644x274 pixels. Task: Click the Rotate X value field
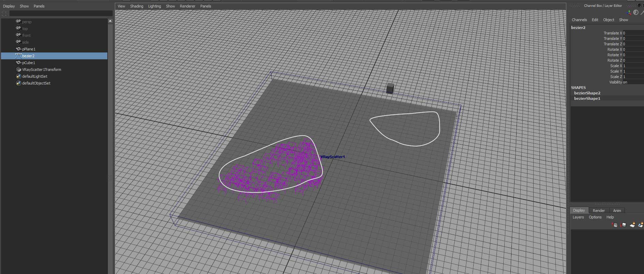pyautogui.click(x=633, y=49)
